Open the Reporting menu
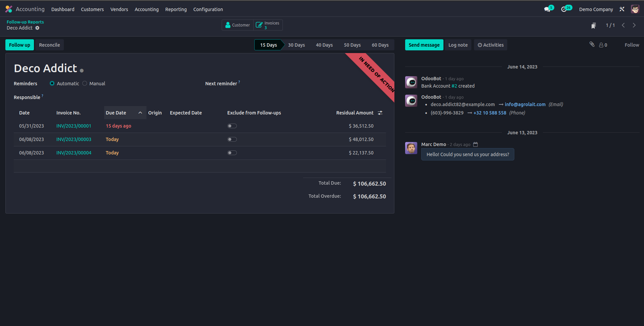Screen dimensions: 644x326 [x=176, y=9]
